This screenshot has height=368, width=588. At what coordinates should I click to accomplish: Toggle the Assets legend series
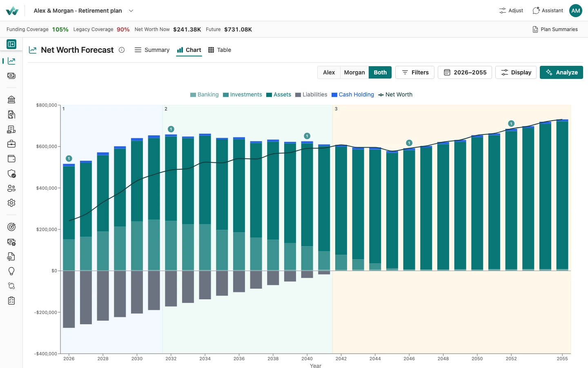click(x=278, y=94)
